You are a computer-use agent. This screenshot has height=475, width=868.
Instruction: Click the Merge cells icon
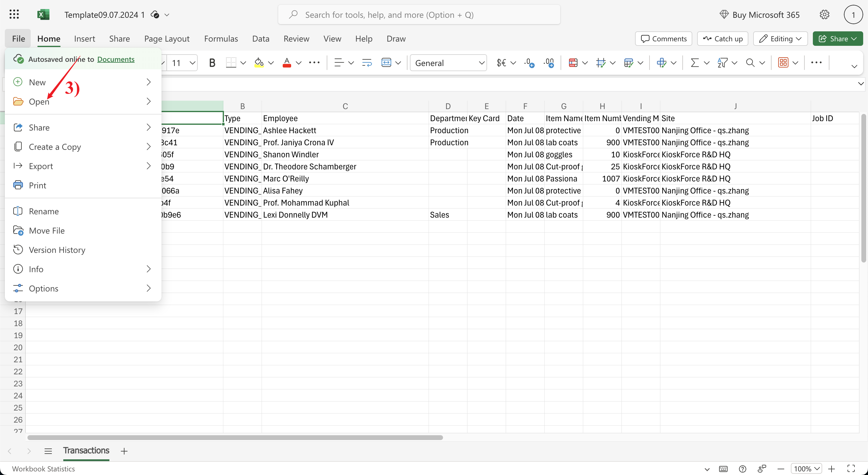pos(386,63)
